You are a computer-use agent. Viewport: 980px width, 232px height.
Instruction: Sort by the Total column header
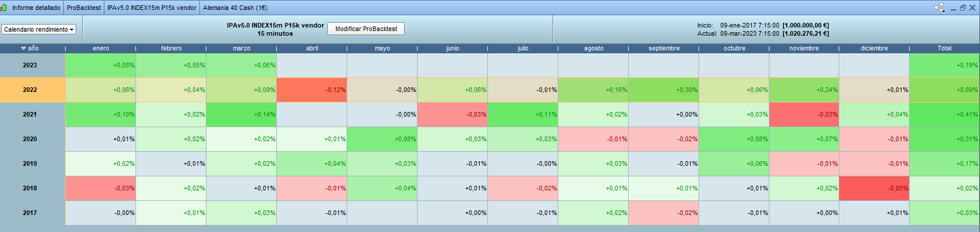coord(944,48)
